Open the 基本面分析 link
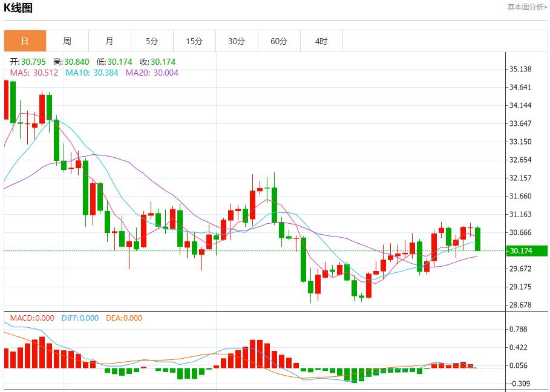This screenshot has width=550, height=392. (x=526, y=7)
